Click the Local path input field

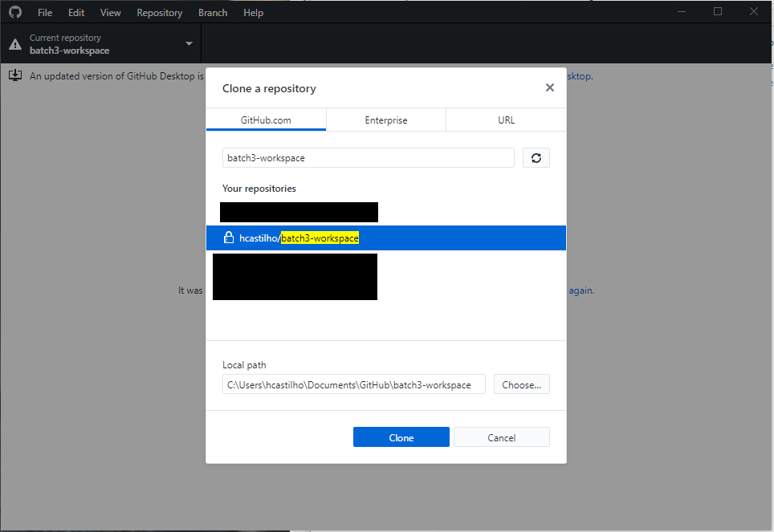point(354,384)
